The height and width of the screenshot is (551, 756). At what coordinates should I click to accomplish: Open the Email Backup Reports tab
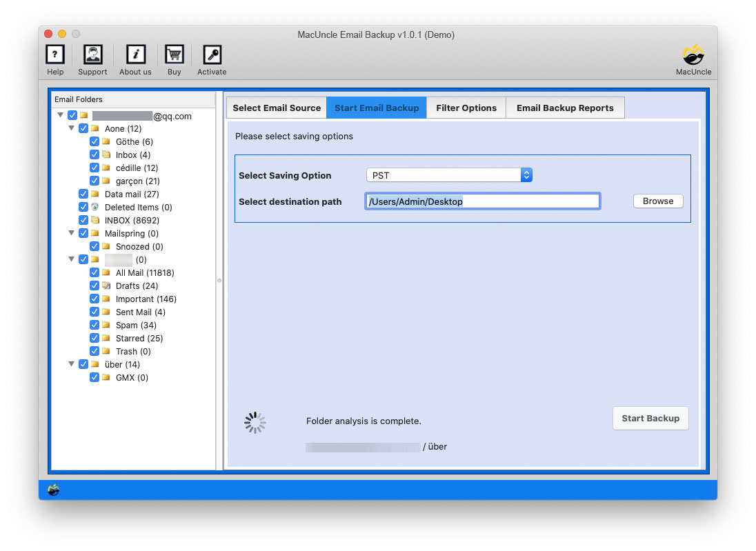(565, 108)
